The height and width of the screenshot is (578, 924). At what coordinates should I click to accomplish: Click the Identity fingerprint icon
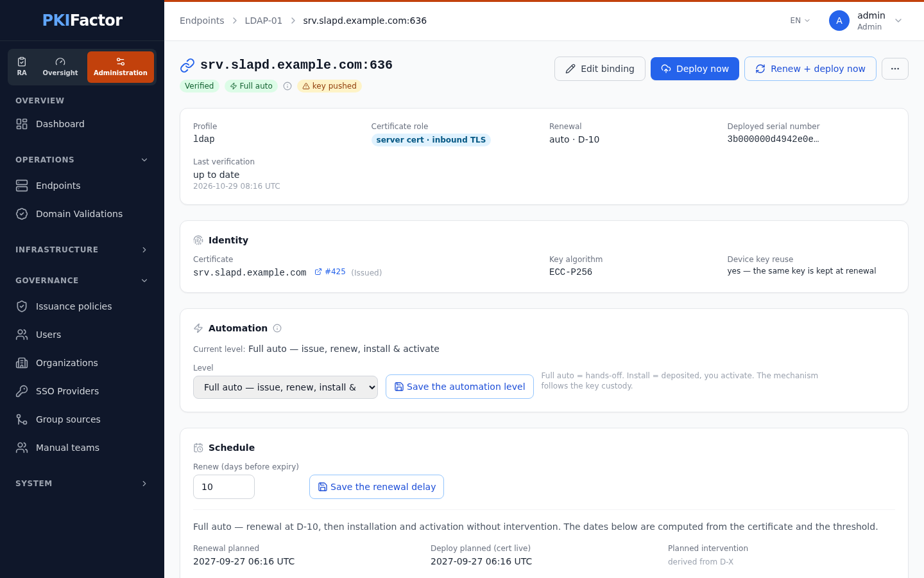[198, 240]
